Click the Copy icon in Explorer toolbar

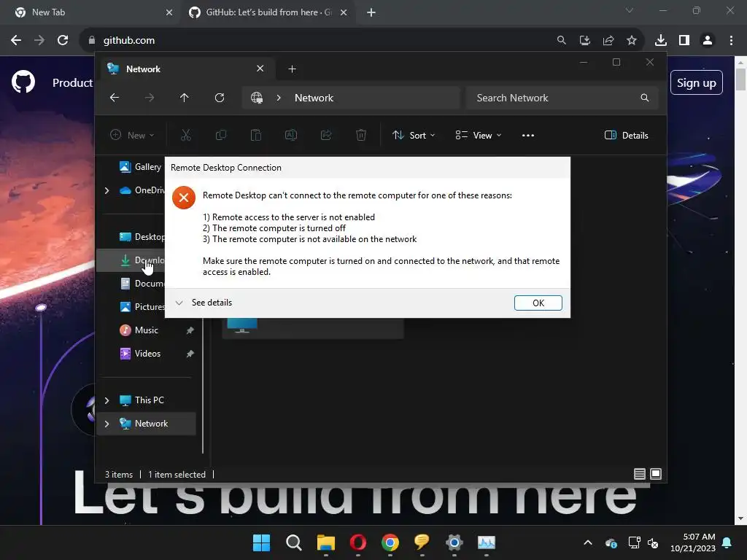(221, 135)
